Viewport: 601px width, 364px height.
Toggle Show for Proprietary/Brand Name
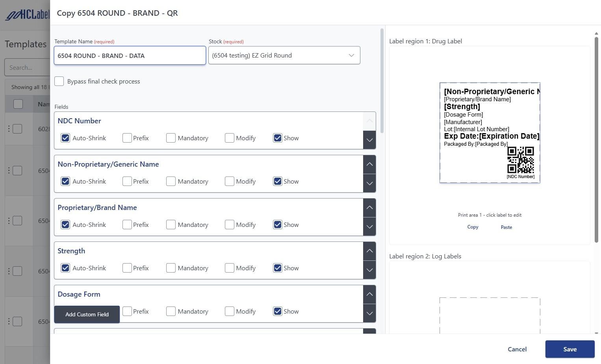pyautogui.click(x=278, y=225)
